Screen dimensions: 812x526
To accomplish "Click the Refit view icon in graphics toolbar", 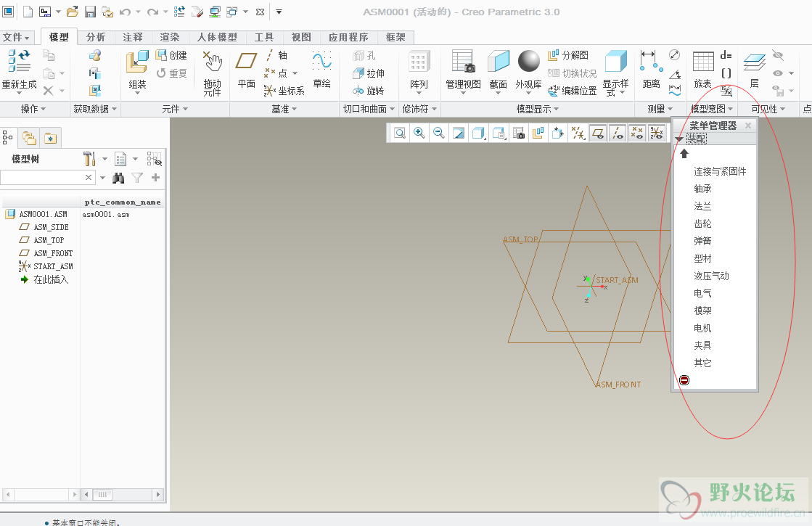I will click(400, 133).
